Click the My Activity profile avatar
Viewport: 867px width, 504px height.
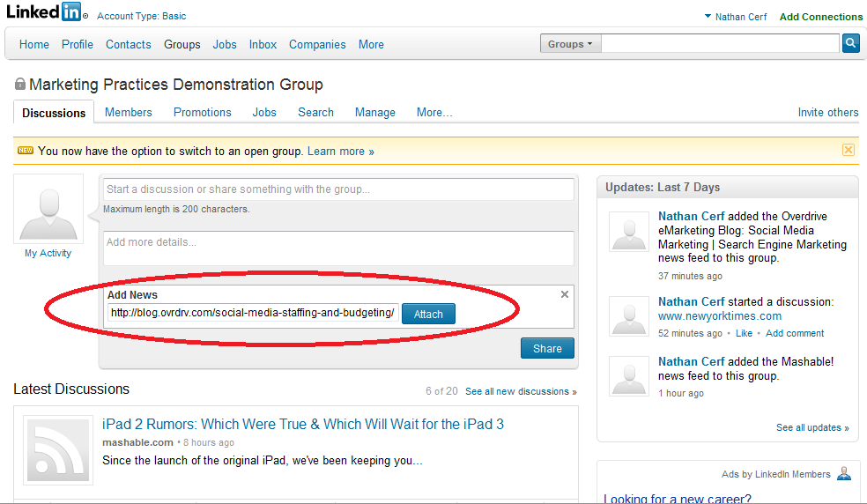coord(48,209)
